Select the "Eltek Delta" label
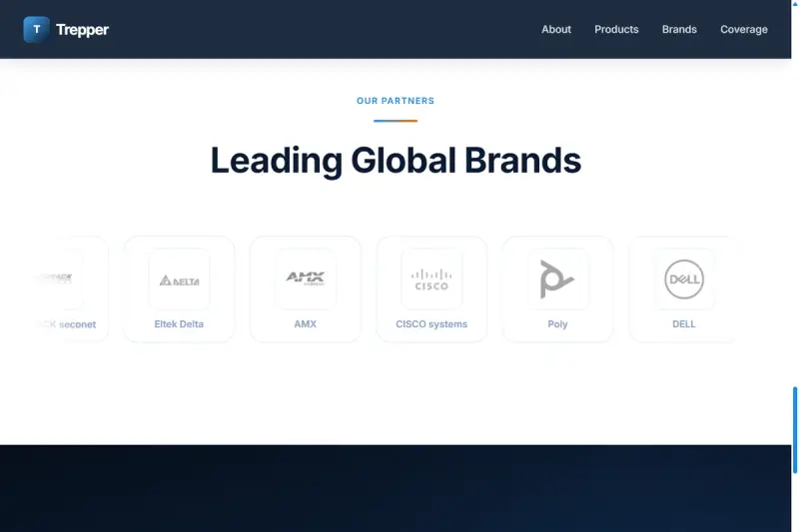This screenshot has width=799, height=532. pos(179,324)
